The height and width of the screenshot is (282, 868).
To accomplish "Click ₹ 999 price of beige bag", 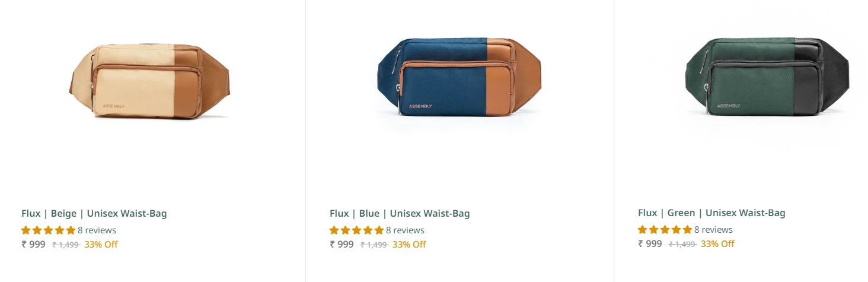I will (33, 244).
